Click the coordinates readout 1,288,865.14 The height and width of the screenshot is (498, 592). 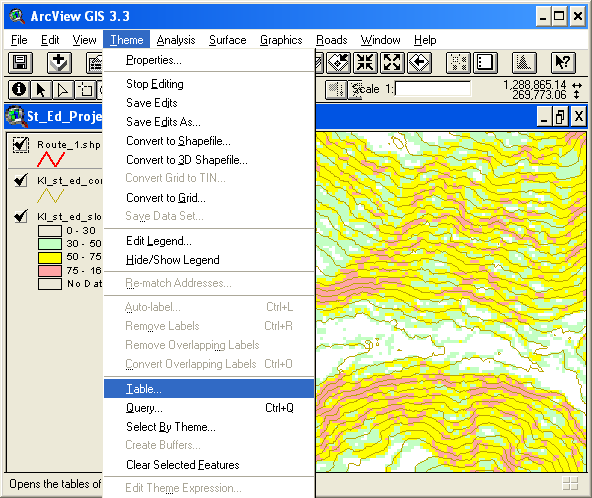pos(535,85)
